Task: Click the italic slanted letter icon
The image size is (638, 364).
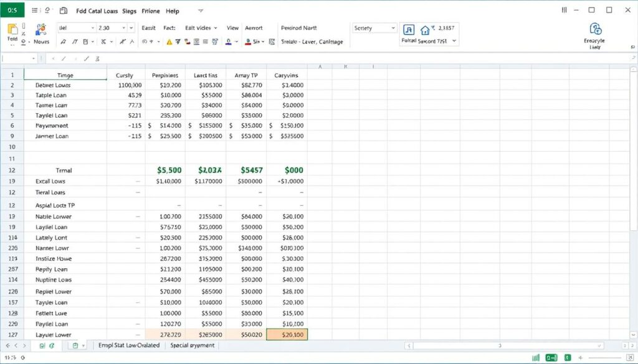Action: 75,42
